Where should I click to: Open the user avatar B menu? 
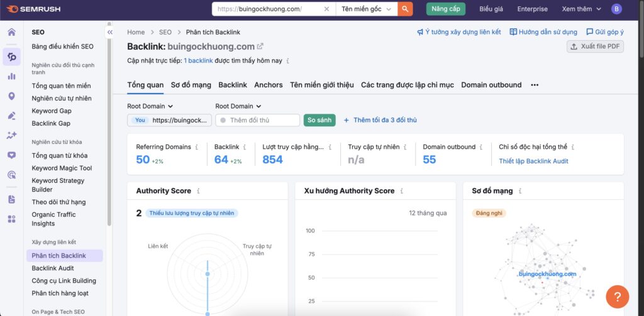pos(616,9)
